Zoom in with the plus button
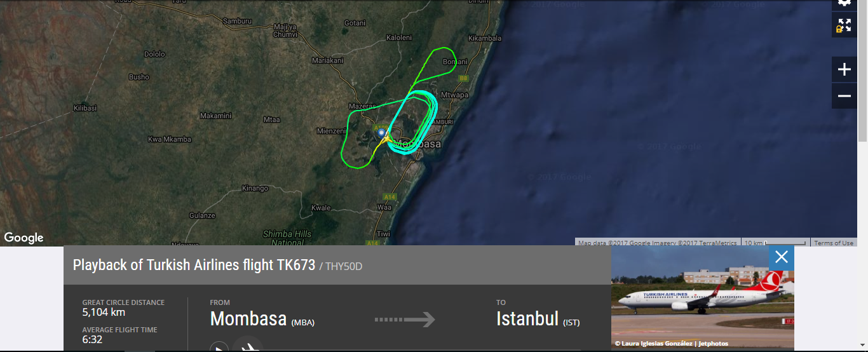 pos(844,69)
